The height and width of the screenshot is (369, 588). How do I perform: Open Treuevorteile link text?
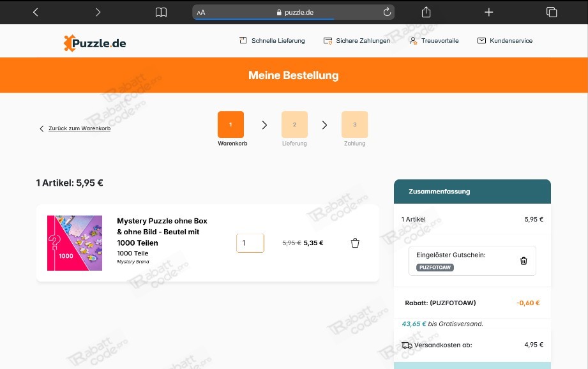[x=440, y=40]
